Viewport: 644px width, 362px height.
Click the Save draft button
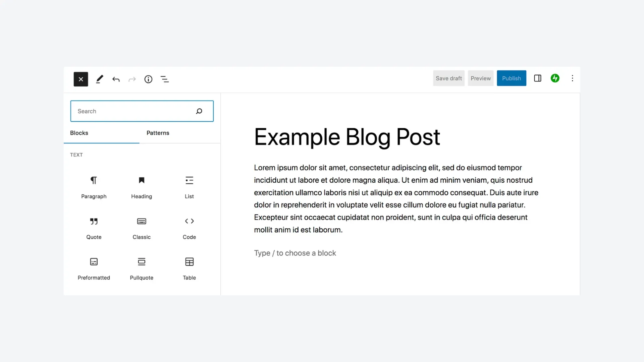click(x=448, y=78)
